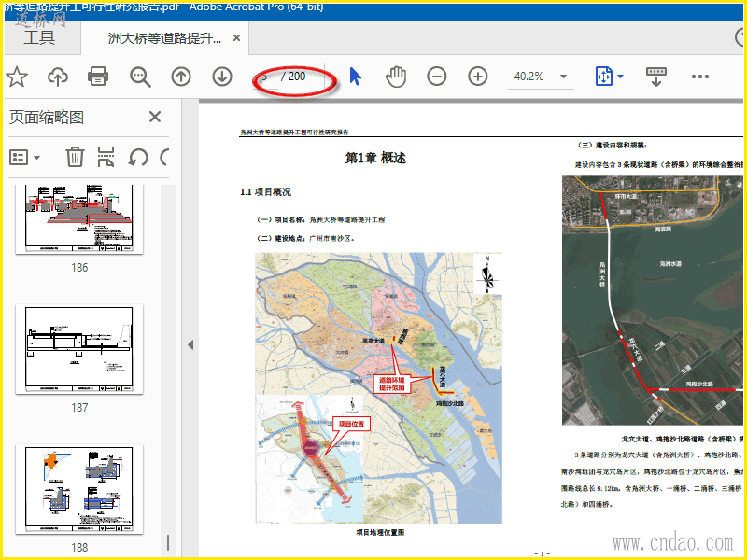Close the 页面缩略图 panel
The height and width of the screenshot is (560, 747).
pyautogui.click(x=155, y=117)
